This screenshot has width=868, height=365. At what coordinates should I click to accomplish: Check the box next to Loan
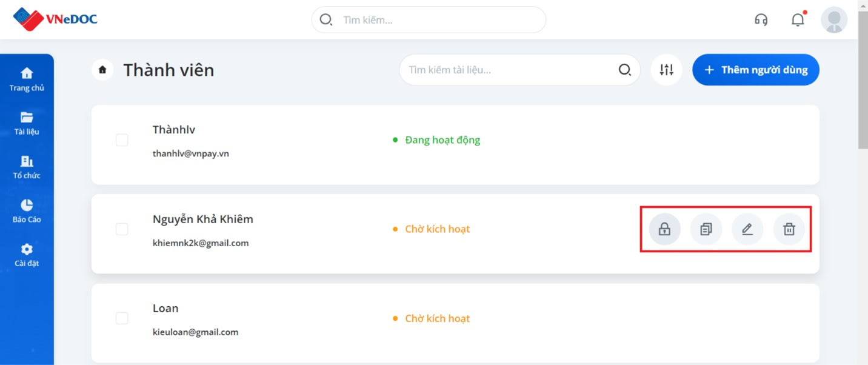pos(122,318)
